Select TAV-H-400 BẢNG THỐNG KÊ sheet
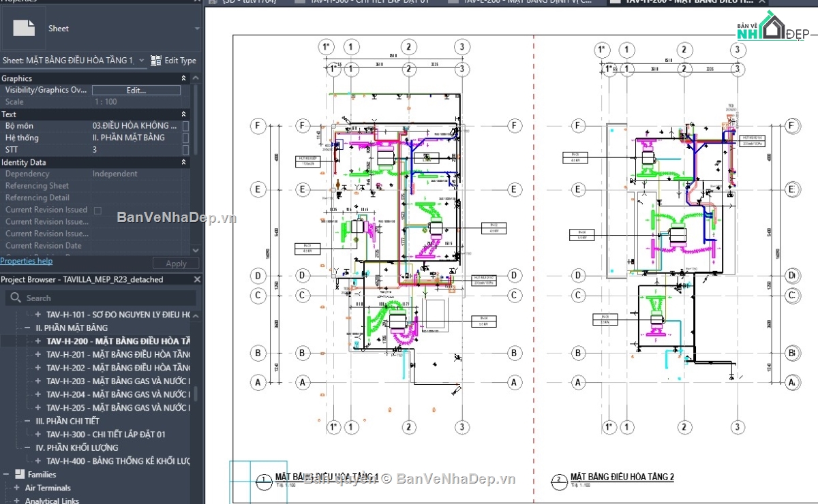The height and width of the screenshot is (504, 818). coord(118,461)
